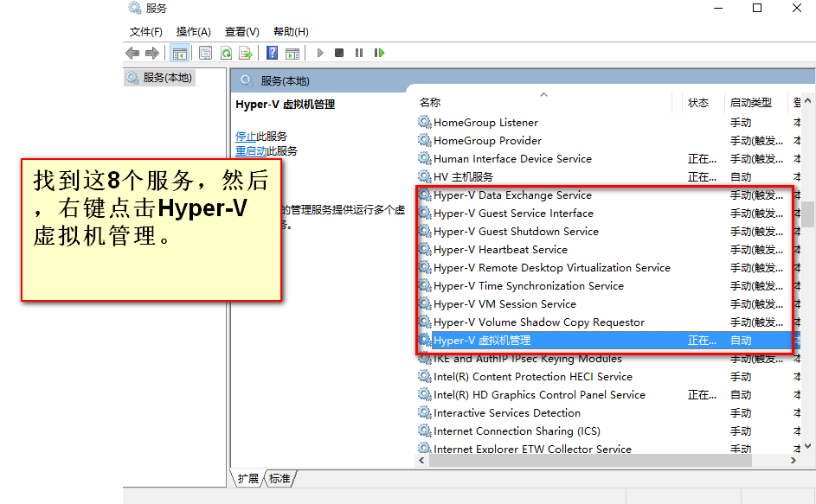
Task: Toggle the show/hide console tree icon
Action: [x=179, y=53]
